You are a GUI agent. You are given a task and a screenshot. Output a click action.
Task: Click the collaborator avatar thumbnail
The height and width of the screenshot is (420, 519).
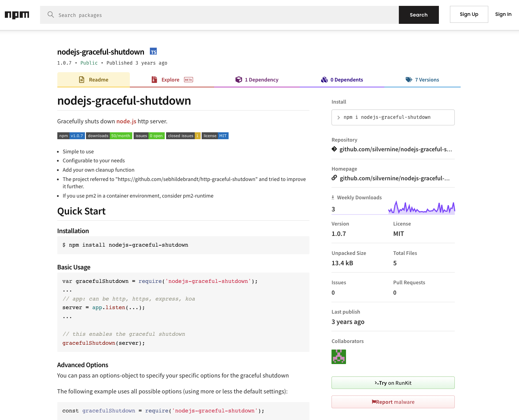338,357
